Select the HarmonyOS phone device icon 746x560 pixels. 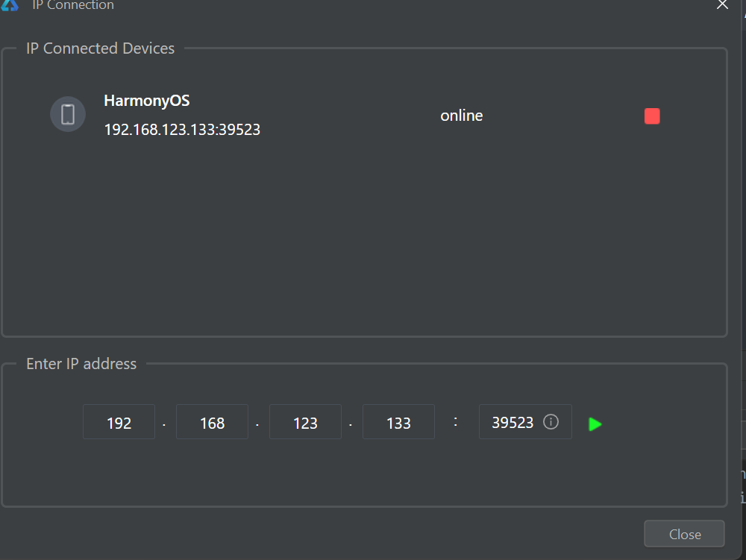pyautogui.click(x=68, y=114)
